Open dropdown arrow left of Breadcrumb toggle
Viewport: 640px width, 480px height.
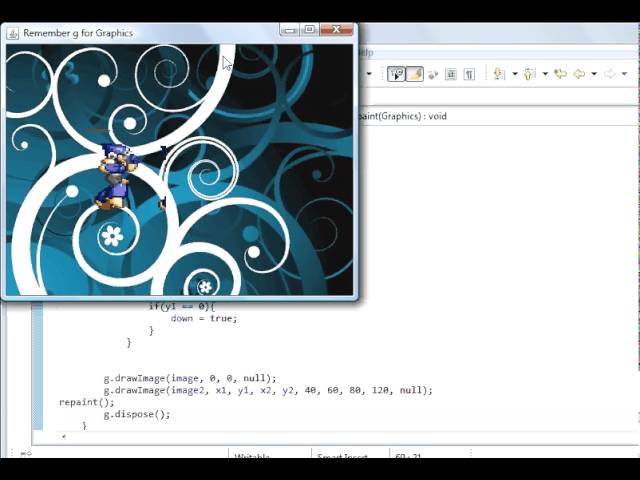click(369, 74)
